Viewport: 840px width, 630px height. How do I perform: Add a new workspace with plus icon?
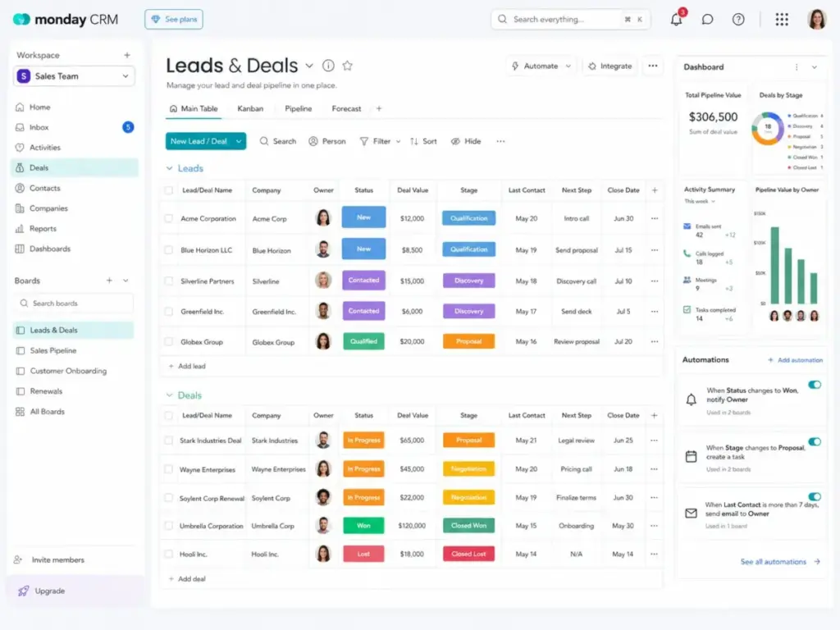tap(127, 55)
